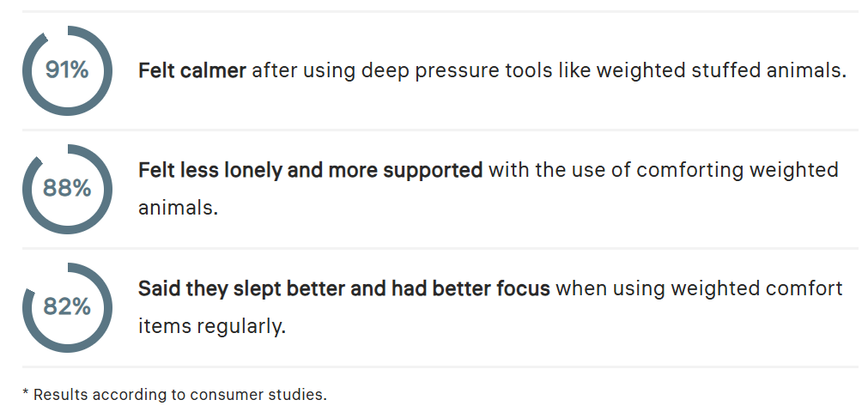The width and height of the screenshot is (868, 412).
Task: Select the 82% number inside the ring
Action: pos(67,306)
